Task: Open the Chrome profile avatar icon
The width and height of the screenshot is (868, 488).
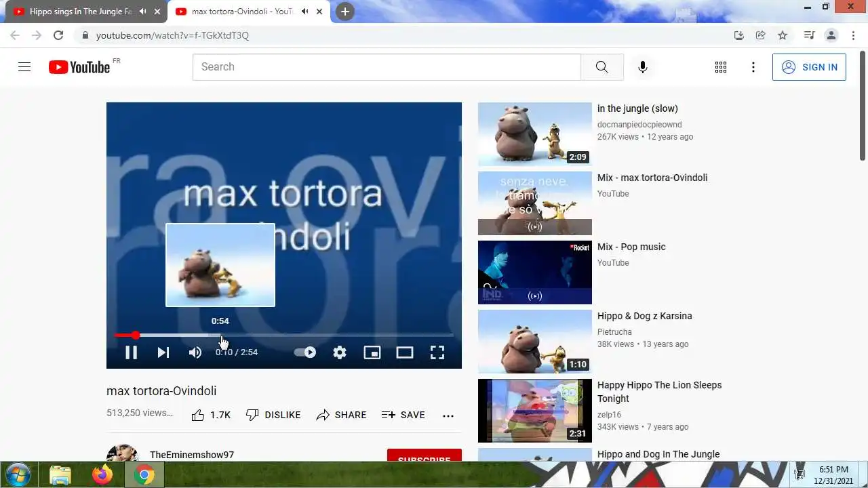Action: coord(831,35)
